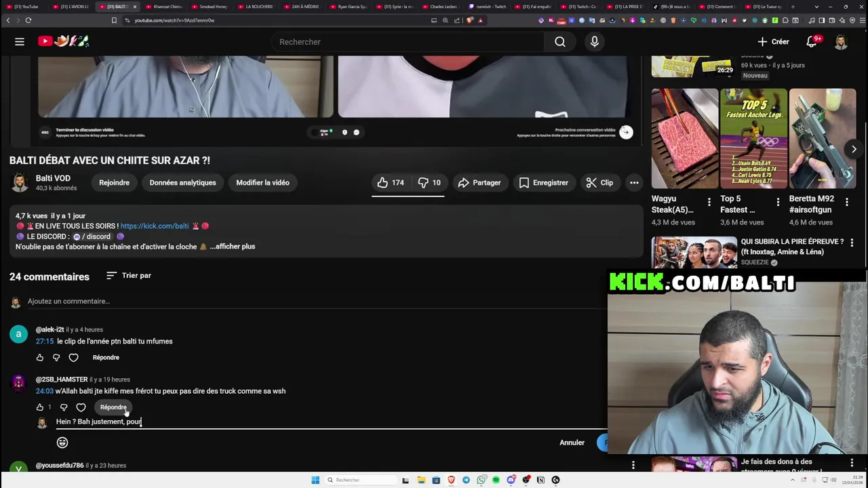Open the Balti VOD channel name

[x=53, y=178]
